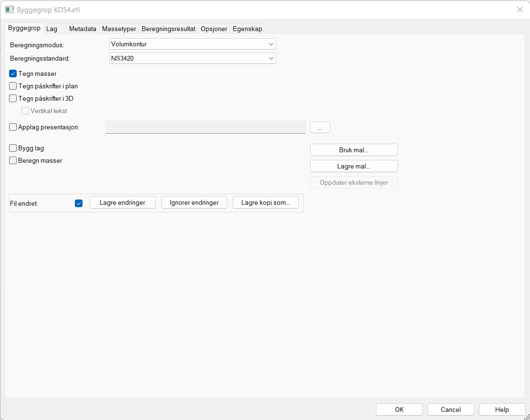Expand the Beregningsstandard NS3420 dropdown
The height and width of the screenshot is (420, 530).
tap(193, 59)
